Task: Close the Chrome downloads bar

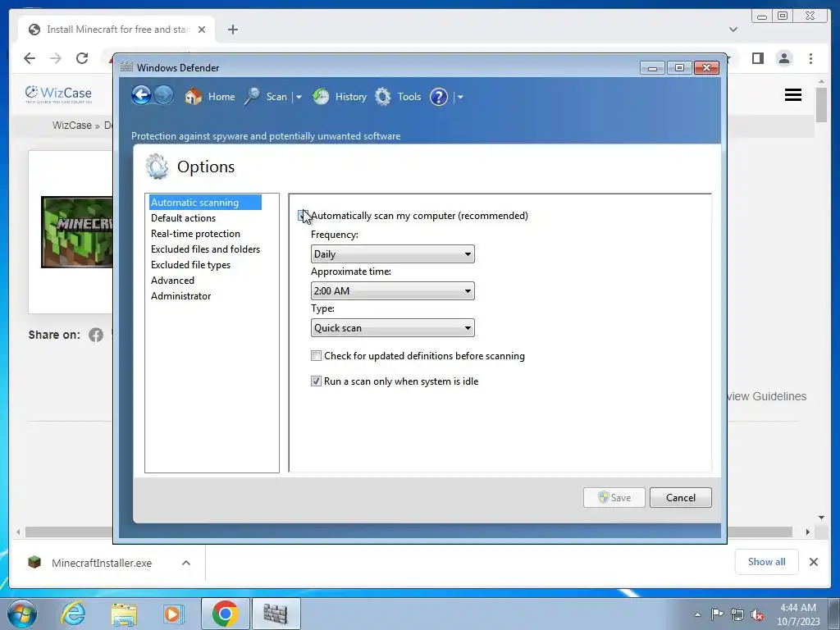Action: pos(814,562)
